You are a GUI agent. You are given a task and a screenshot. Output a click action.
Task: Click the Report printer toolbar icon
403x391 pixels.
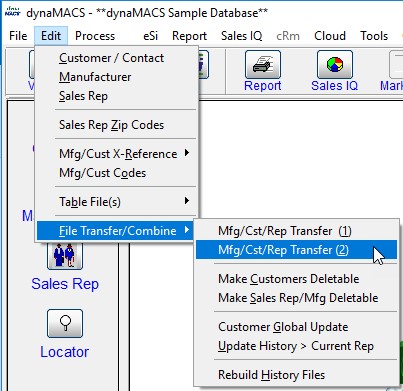[x=263, y=65]
